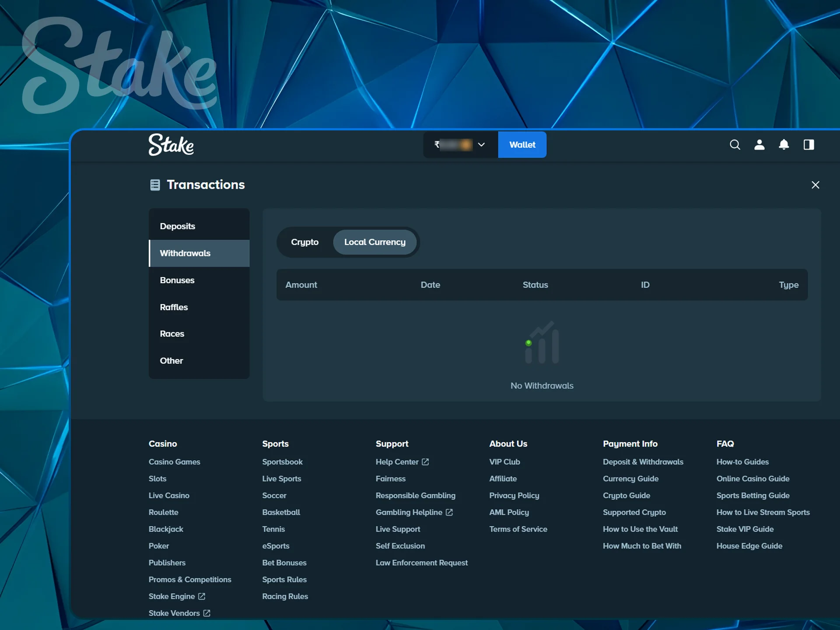Open the Basketball footer link
The image size is (840, 630).
tap(281, 512)
